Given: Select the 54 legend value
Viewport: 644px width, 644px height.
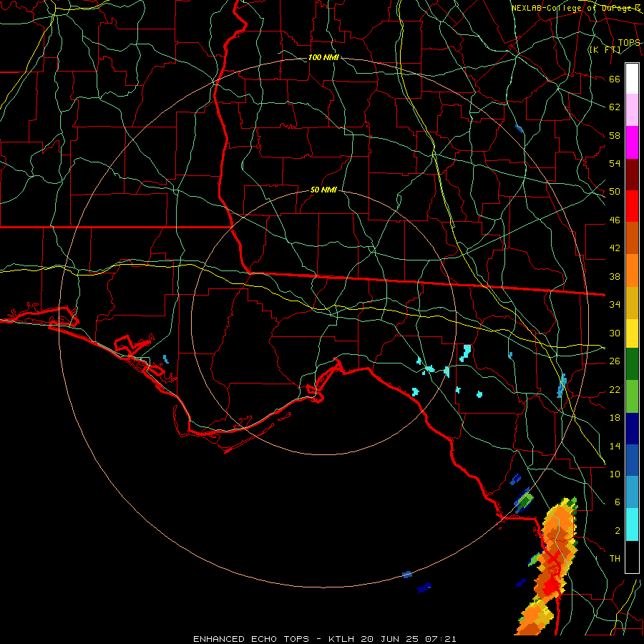Looking at the screenshot, I should click(615, 163).
